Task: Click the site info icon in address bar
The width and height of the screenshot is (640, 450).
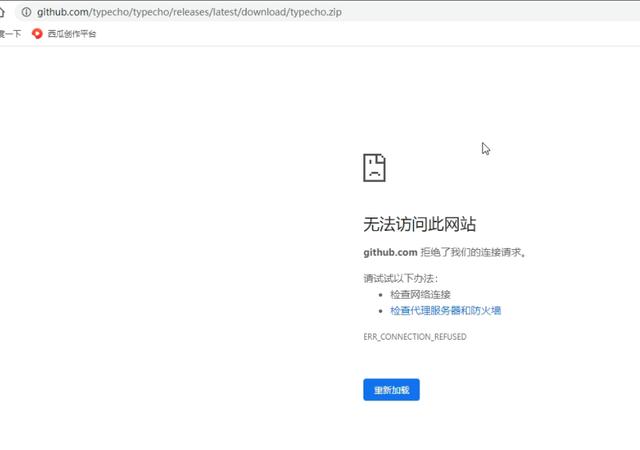Action: (27, 12)
